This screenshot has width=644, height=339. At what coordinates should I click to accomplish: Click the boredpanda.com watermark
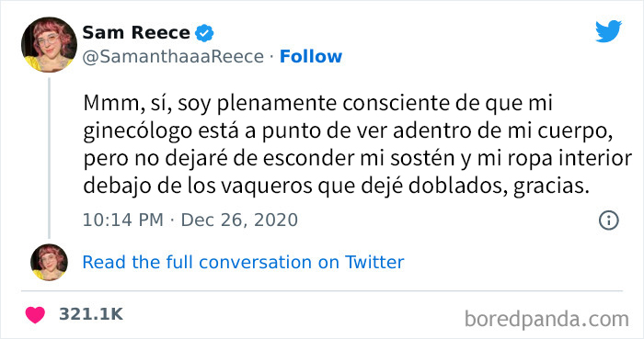point(546,319)
